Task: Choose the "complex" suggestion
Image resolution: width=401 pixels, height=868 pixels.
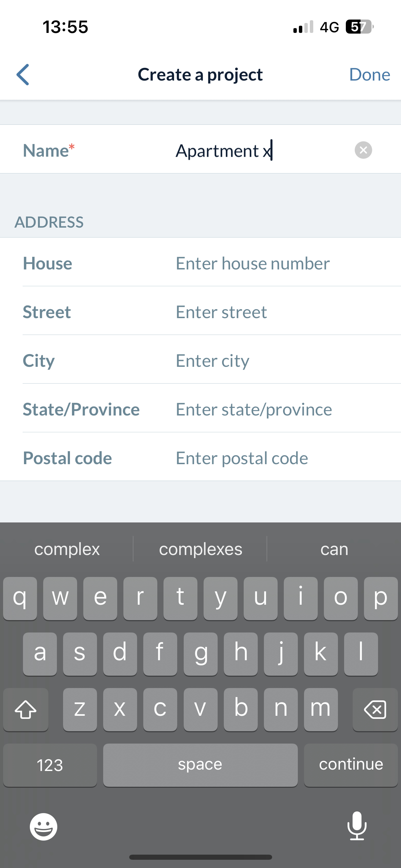Action: (x=67, y=549)
